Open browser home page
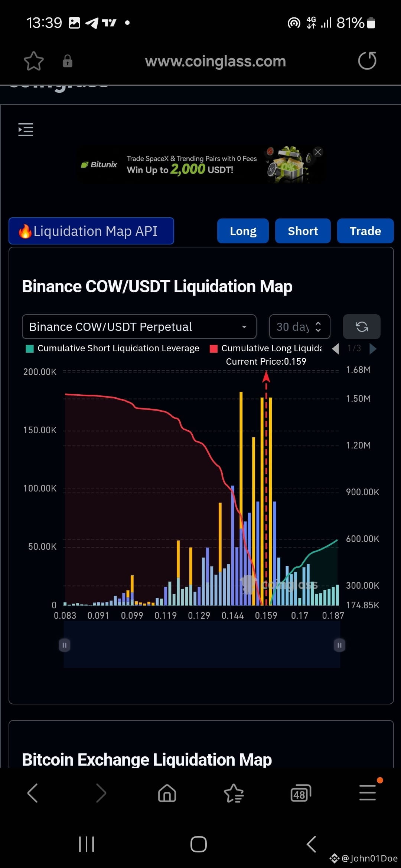 [x=167, y=793]
